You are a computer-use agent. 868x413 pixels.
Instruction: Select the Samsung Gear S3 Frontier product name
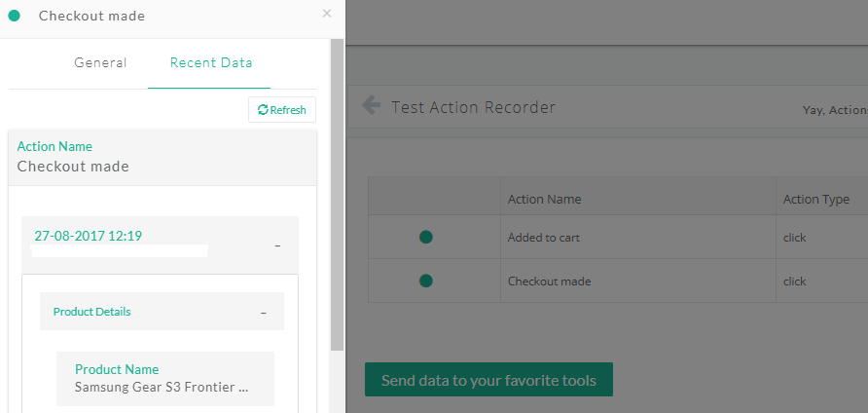tap(162, 387)
